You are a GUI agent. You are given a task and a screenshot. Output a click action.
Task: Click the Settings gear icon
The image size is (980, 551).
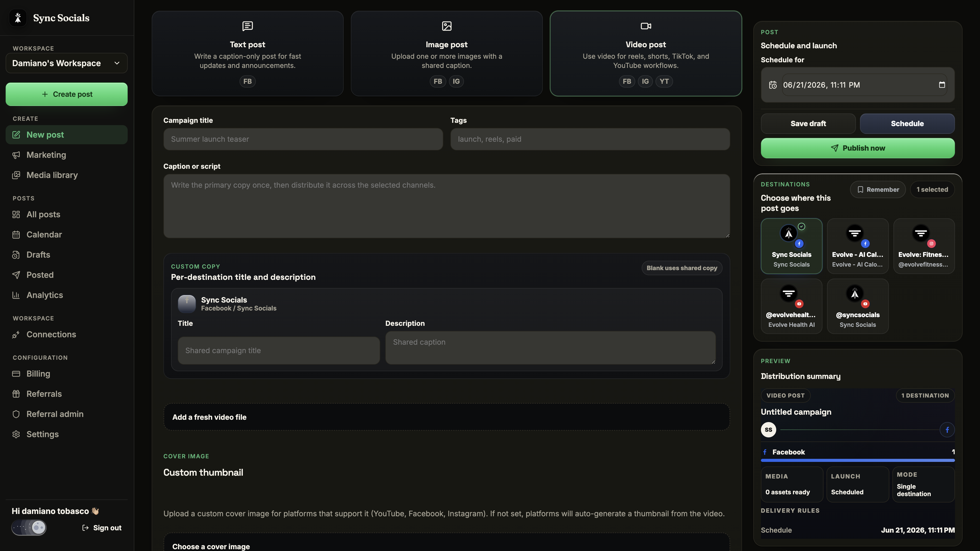[x=16, y=434]
